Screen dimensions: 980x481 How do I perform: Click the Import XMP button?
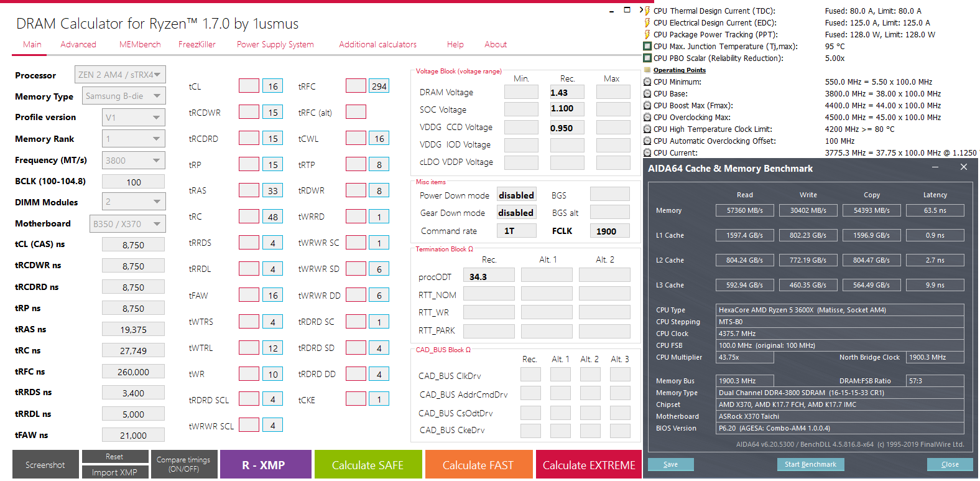tap(115, 472)
